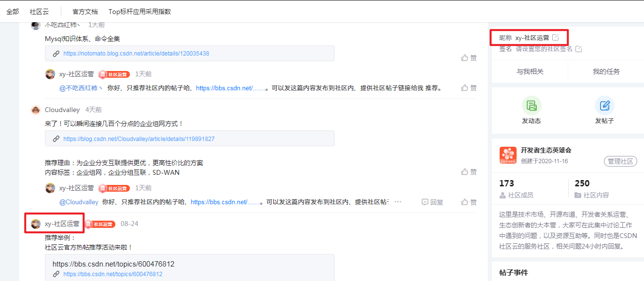
Task: Select Top标杆应用采用指数 tab
Action: (140, 12)
